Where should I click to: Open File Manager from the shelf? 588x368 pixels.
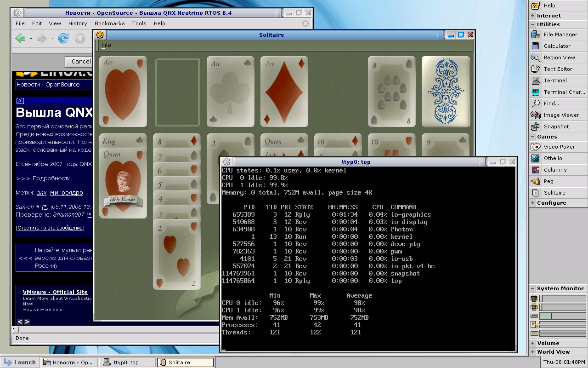coord(558,34)
